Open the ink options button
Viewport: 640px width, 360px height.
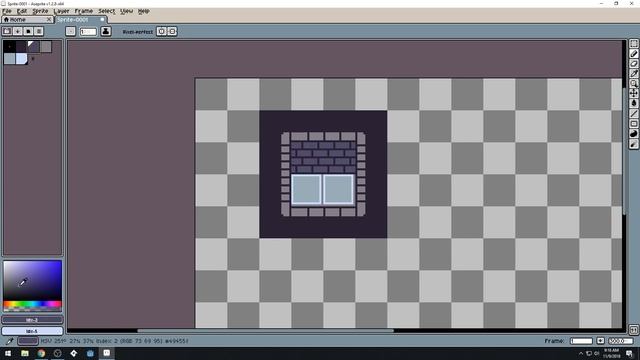106,31
